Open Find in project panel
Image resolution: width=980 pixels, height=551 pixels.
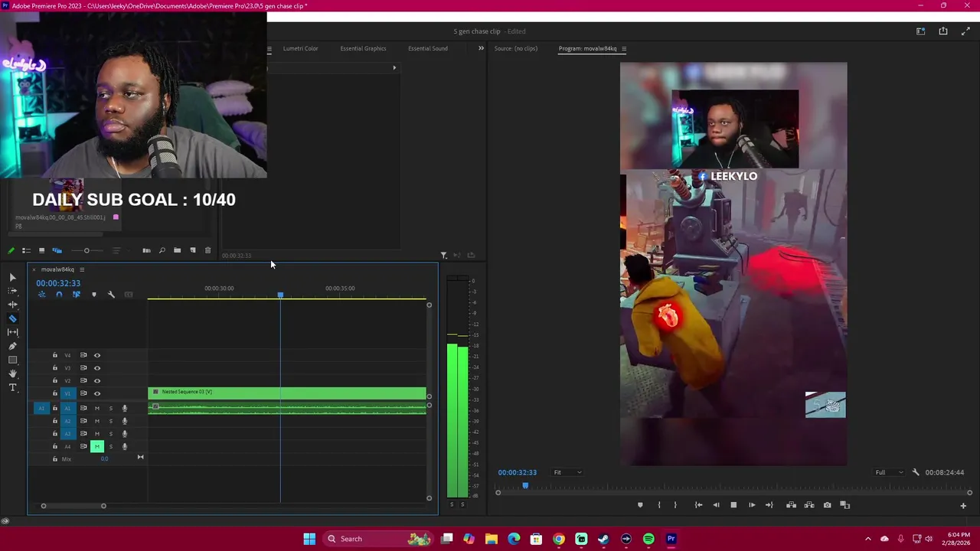(x=162, y=250)
